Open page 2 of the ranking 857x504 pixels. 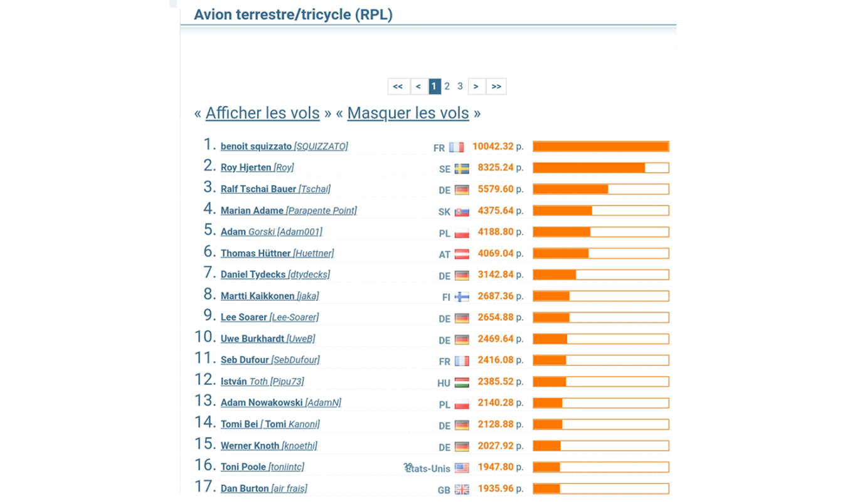tap(447, 87)
